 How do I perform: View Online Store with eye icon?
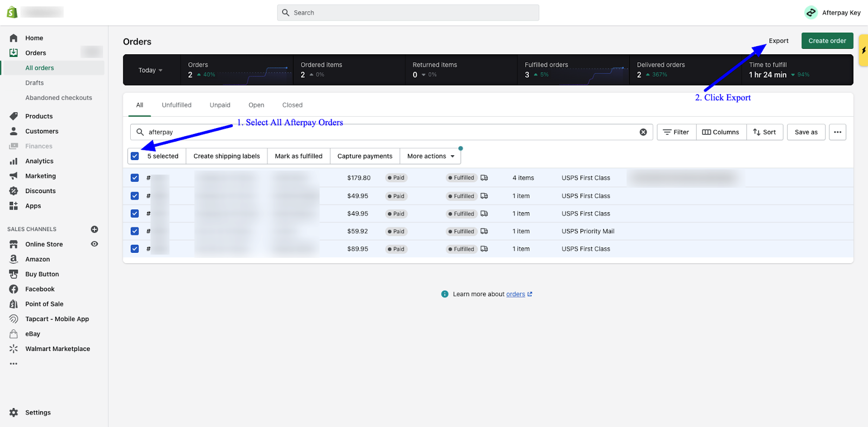[x=94, y=244]
